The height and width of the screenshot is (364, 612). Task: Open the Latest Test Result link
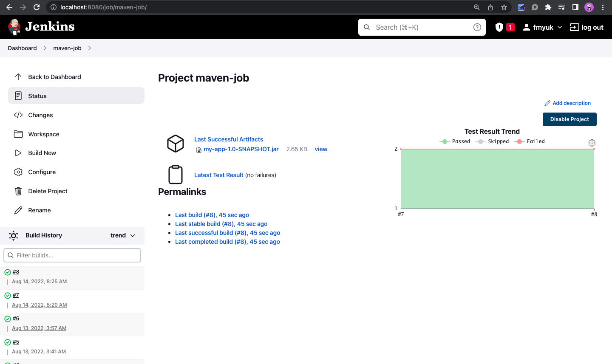pyautogui.click(x=218, y=175)
